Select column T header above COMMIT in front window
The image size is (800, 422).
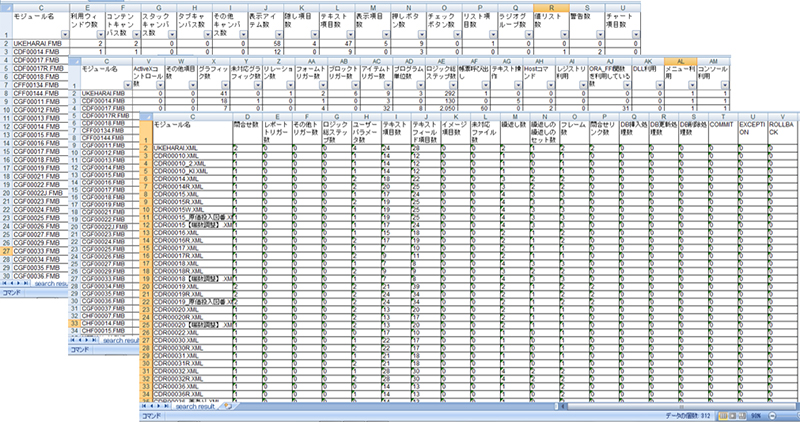click(723, 117)
